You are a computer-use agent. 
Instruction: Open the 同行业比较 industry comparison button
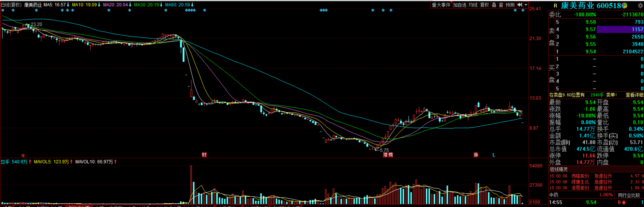pos(629,195)
